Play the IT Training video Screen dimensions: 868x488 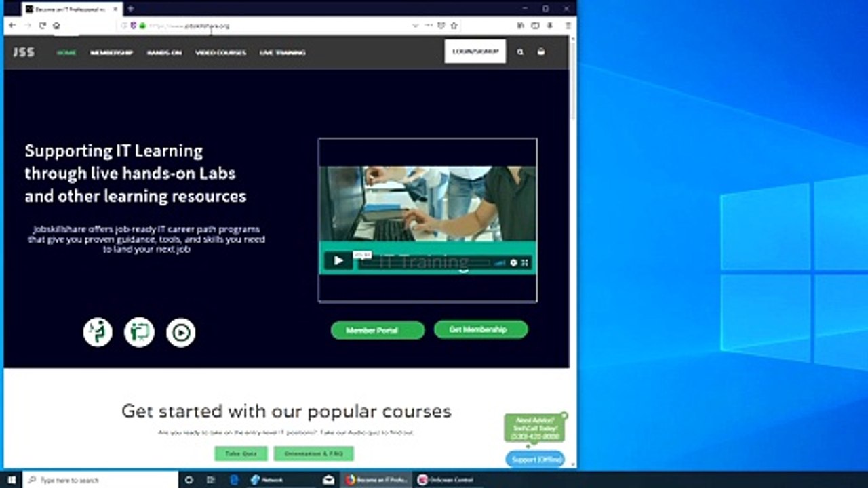click(x=338, y=261)
